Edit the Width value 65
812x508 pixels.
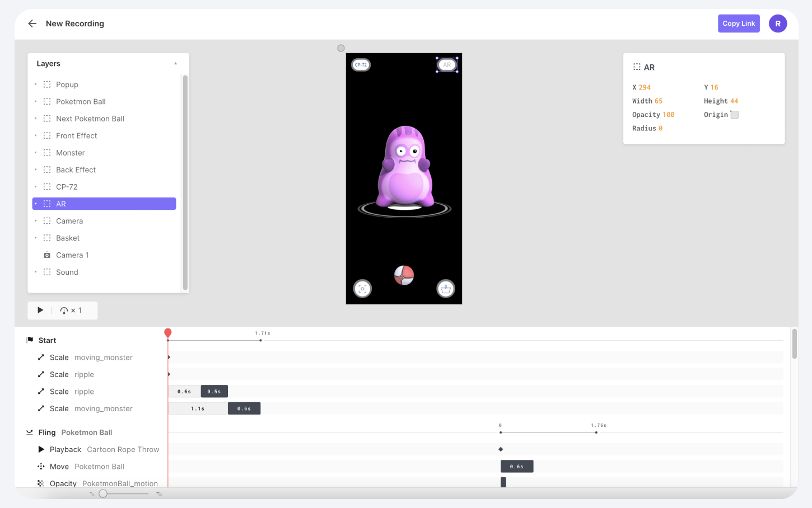click(x=659, y=101)
